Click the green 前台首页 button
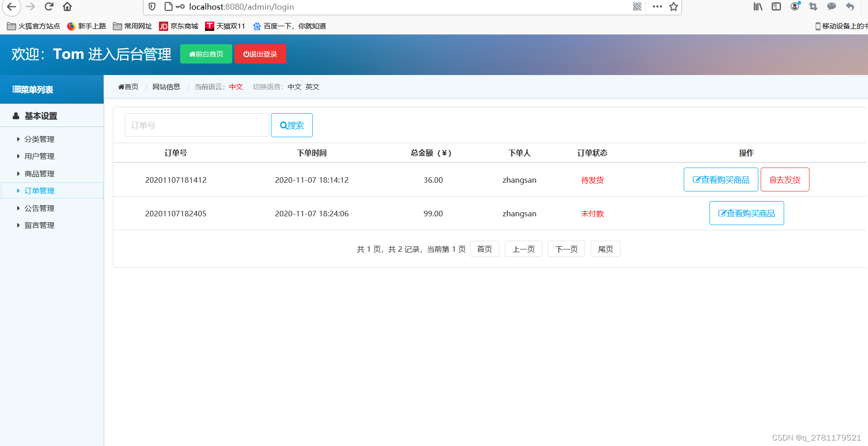Screen dimensions: 868x446 click(206, 54)
